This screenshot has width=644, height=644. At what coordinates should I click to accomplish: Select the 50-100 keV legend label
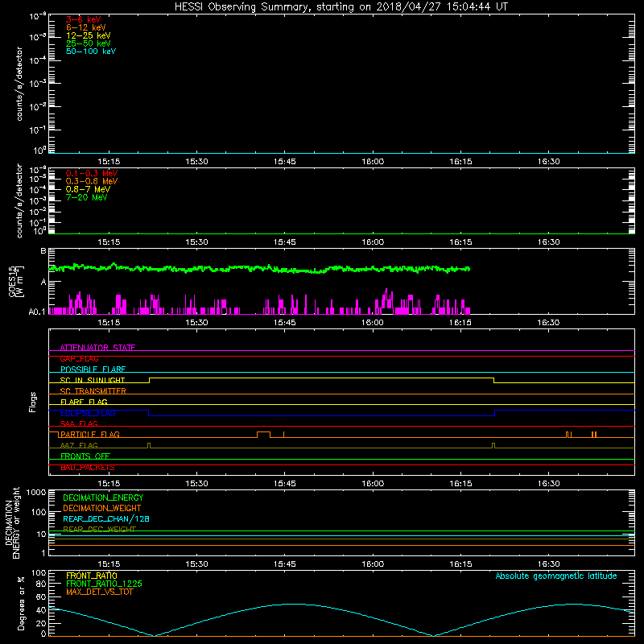pos(91,52)
